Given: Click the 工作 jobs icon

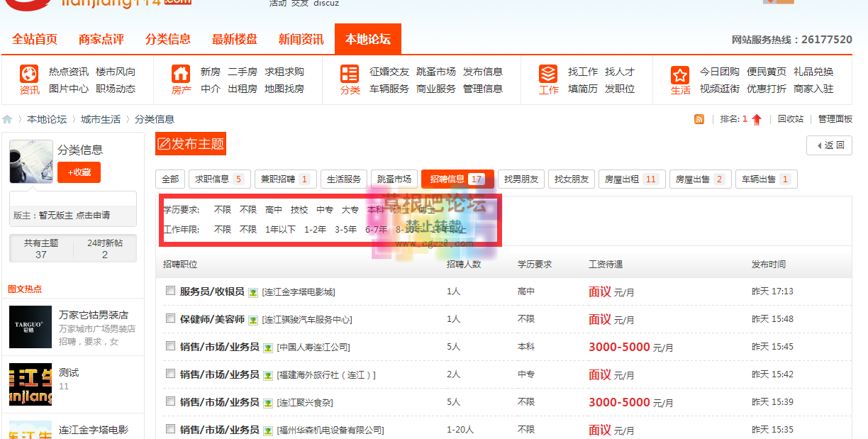Looking at the screenshot, I should click(547, 73).
